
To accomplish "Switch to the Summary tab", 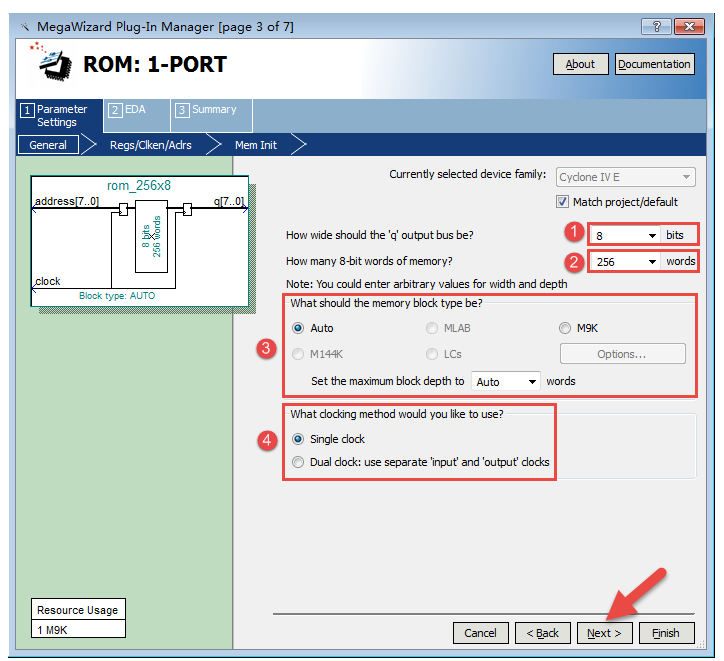I will (x=211, y=115).
